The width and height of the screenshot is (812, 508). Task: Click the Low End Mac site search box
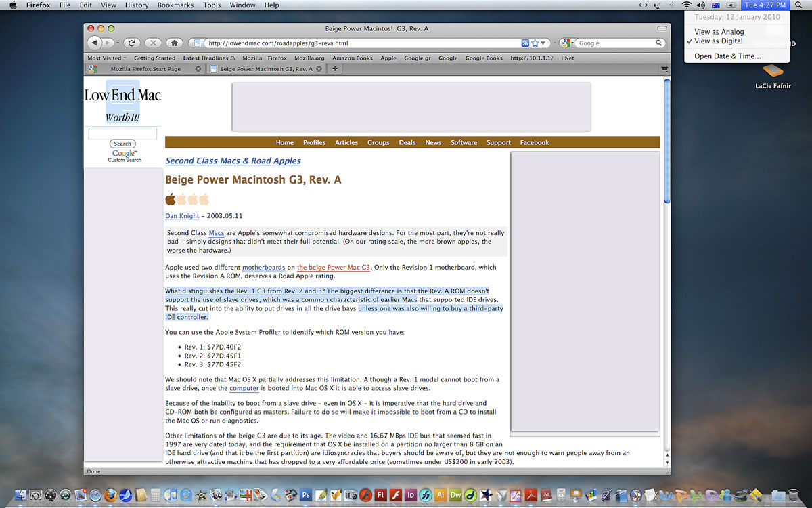click(x=122, y=134)
